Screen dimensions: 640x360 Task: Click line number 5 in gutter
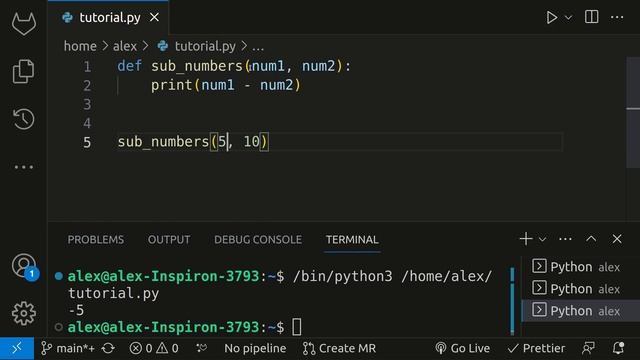pyautogui.click(x=87, y=142)
